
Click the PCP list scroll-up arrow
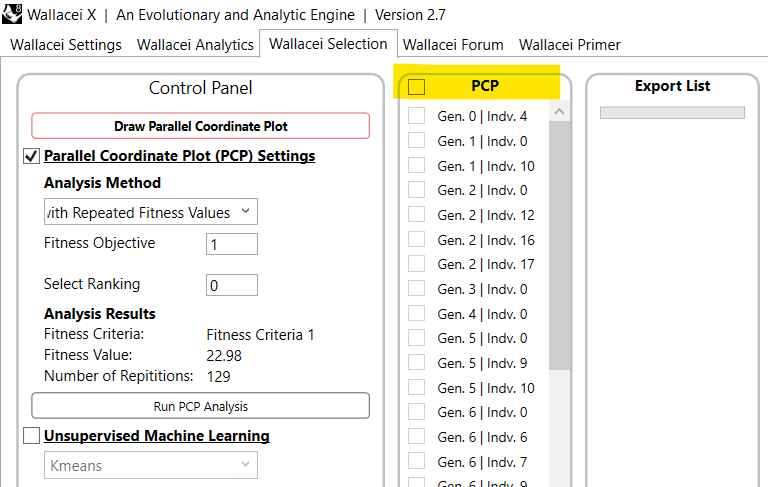[559, 112]
